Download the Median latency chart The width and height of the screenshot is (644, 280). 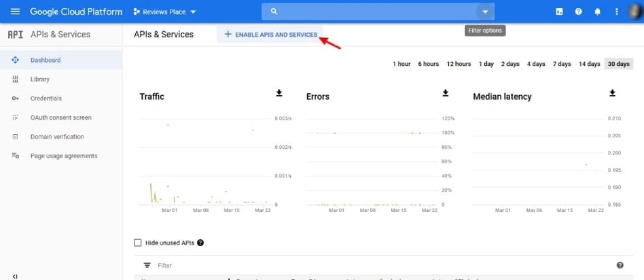612,93
